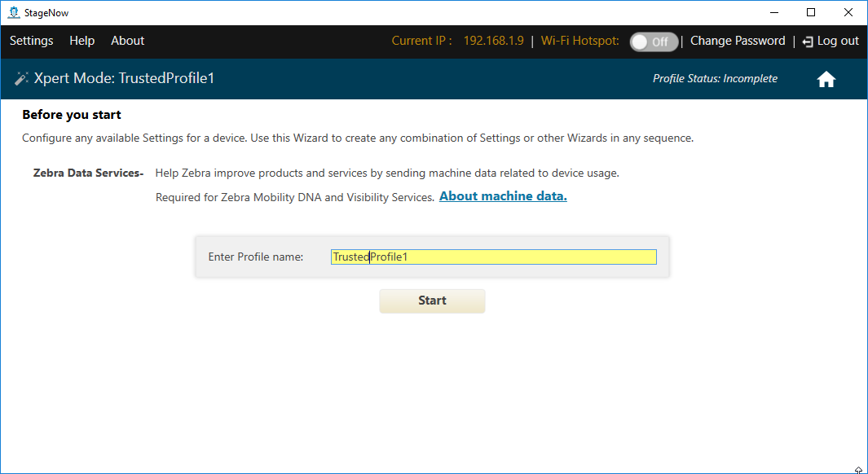This screenshot has height=474, width=868.
Task: Click the Wi-Fi Hotspot label
Action: [579, 41]
